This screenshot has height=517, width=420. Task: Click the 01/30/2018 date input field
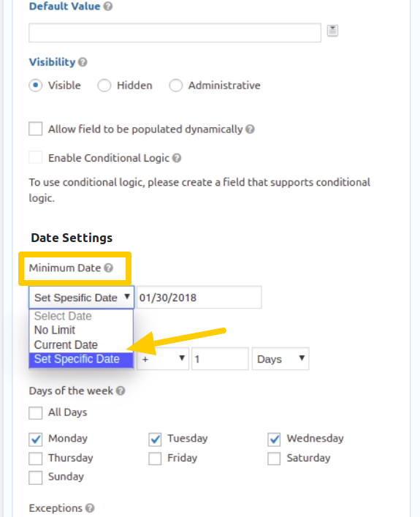coord(199,298)
